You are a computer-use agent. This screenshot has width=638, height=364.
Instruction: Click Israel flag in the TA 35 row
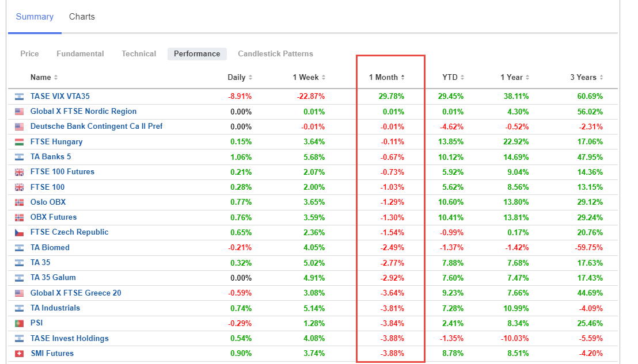click(x=19, y=263)
